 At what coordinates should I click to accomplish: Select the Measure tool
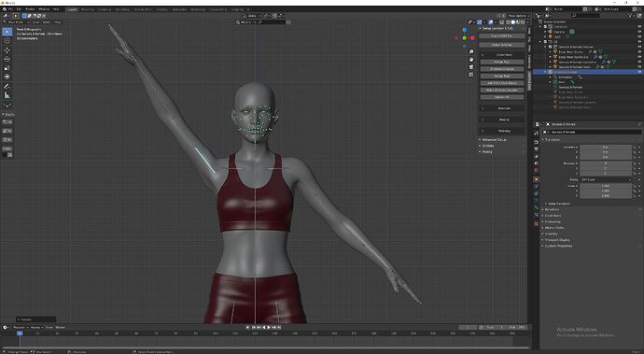[x=7, y=95]
